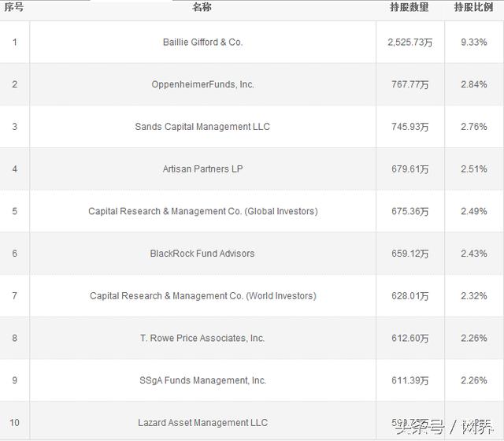
Task: Select Artisan Partners LP row name
Action: (x=202, y=169)
